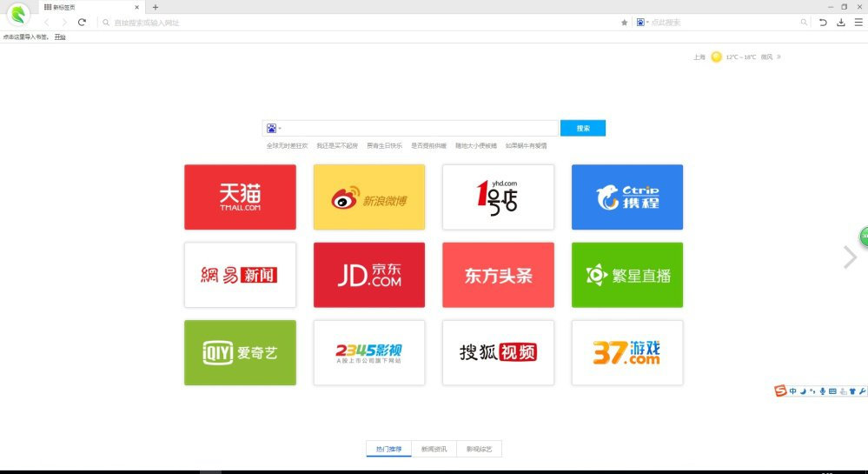
Task: Open the Ctrip 携程 tile
Action: pyautogui.click(x=627, y=197)
